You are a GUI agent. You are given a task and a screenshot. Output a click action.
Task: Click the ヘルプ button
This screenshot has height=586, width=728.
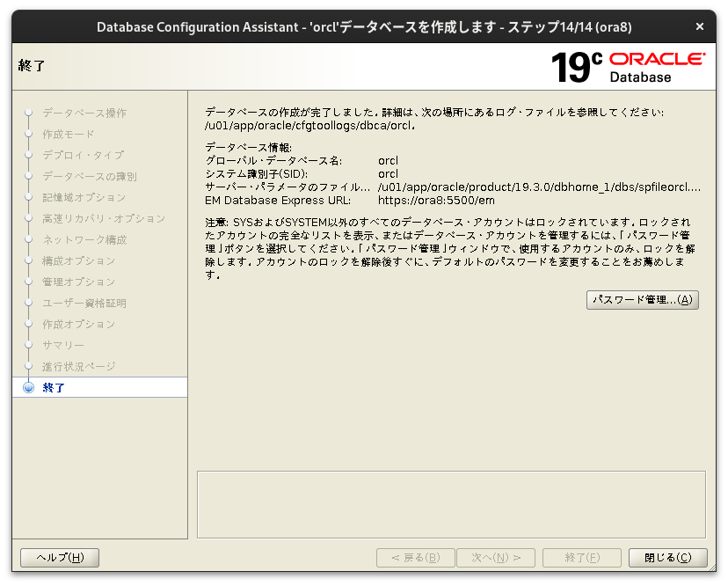tap(59, 557)
